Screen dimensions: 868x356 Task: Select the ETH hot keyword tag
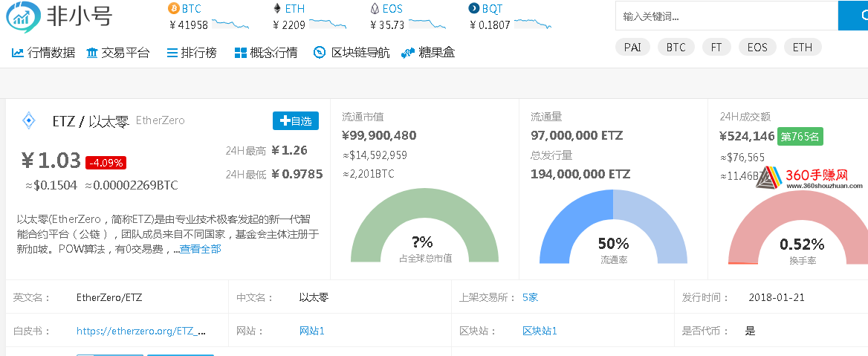(802, 47)
